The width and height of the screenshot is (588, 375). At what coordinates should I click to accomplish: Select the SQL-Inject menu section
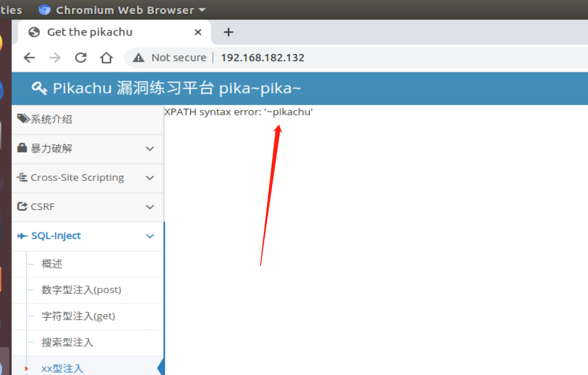(88, 236)
